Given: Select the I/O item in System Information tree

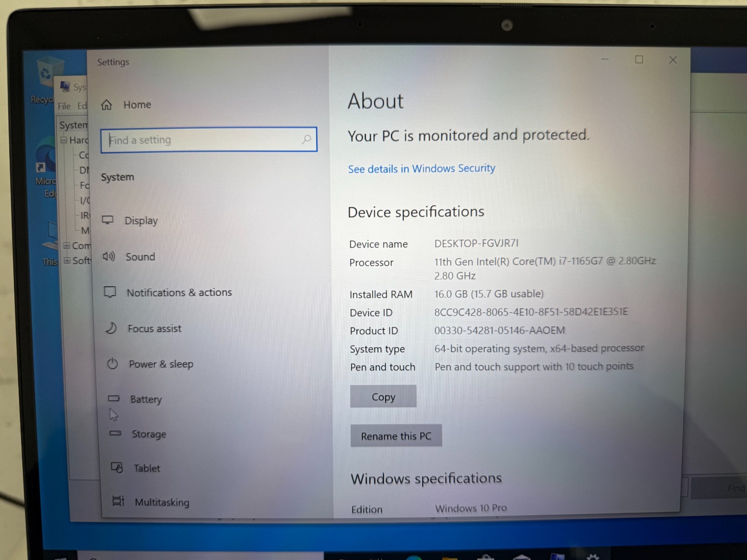Looking at the screenshot, I should click(84, 201).
